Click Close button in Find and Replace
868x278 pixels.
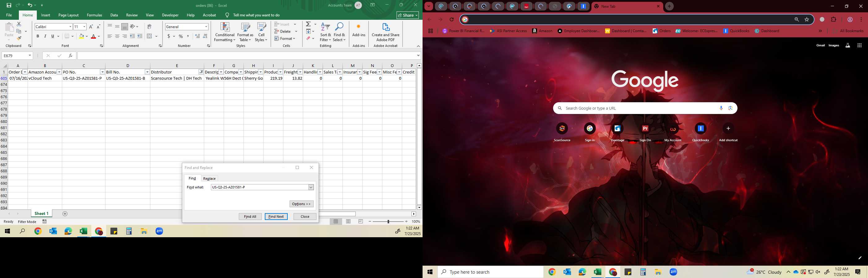(x=305, y=217)
